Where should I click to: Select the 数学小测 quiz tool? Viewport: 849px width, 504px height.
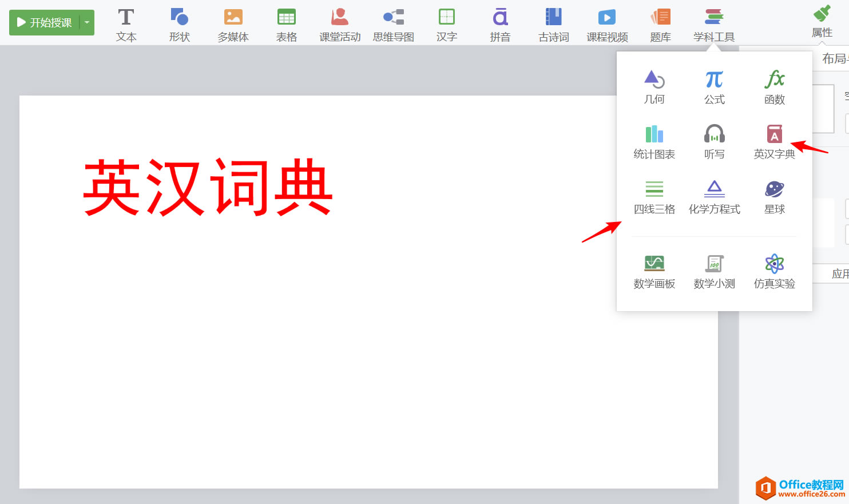[x=714, y=271]
